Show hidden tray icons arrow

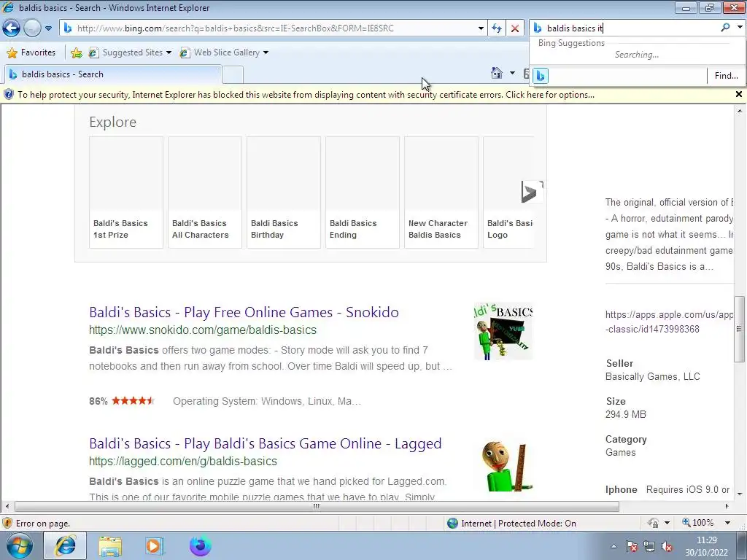(614, 546)
